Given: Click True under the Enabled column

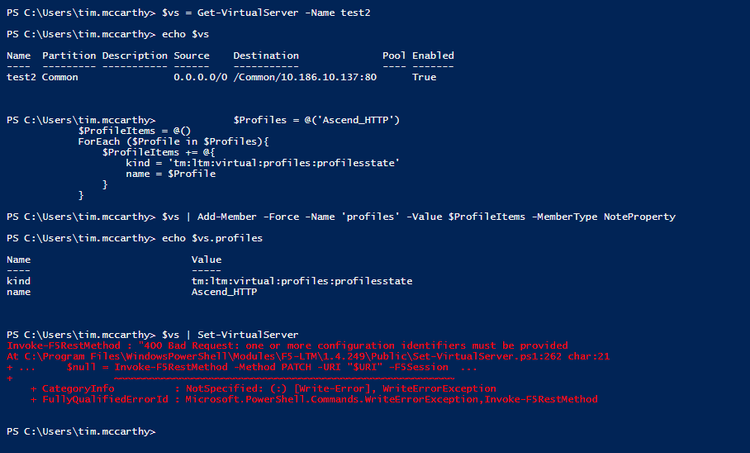Looking at the screenshot, I should pos(423,77).
